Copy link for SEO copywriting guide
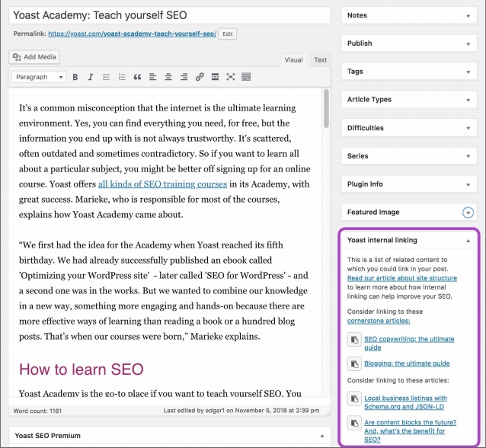Image resolution: width=486 pixels, height=448 pixels. pyautogui.click(x=354, y=340)
